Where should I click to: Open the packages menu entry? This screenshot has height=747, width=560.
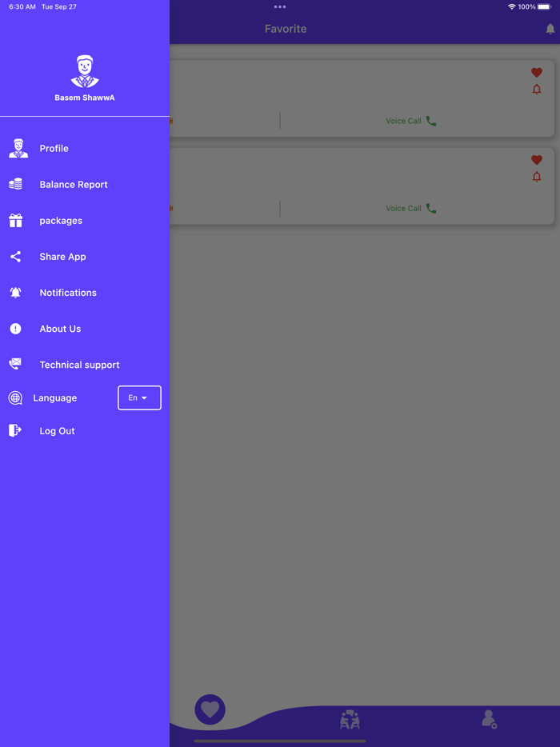click(85, 221)
